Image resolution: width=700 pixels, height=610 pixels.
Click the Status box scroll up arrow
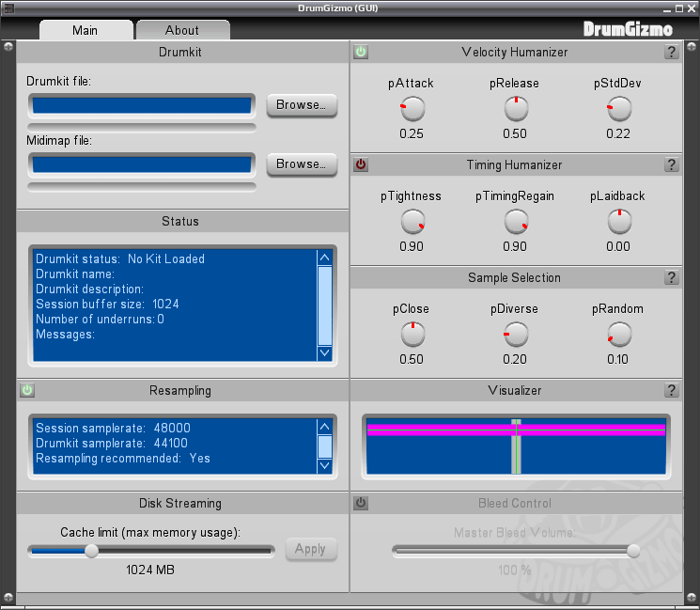click(324, 258)
